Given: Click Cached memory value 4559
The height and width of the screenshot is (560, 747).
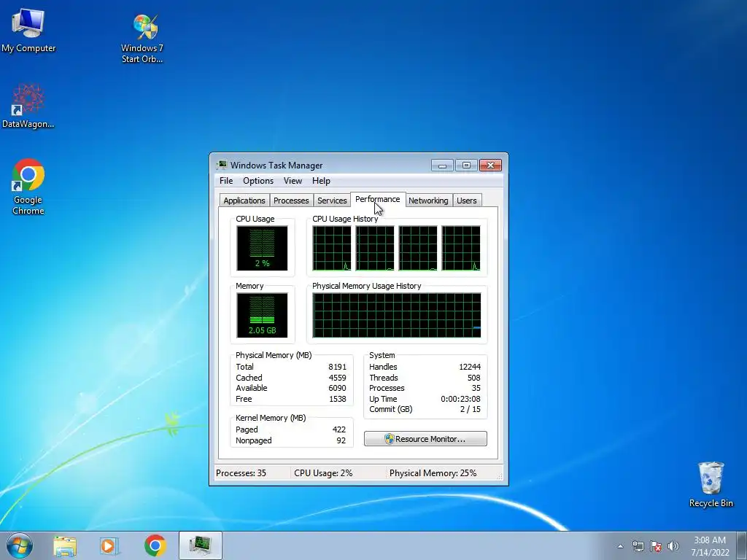Looking at the screenshot, I should point(337,378).
